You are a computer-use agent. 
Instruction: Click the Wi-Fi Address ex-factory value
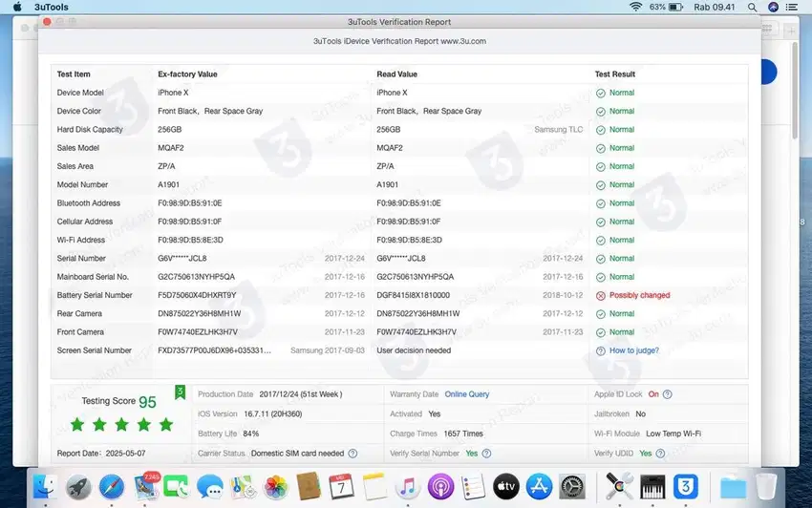tap(190, 240)
